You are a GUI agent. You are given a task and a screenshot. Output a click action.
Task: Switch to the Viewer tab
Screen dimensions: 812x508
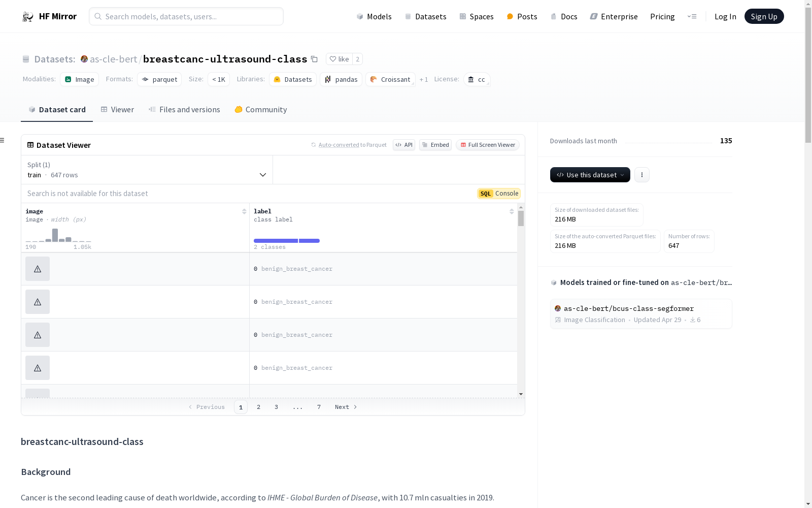(117, 110)
